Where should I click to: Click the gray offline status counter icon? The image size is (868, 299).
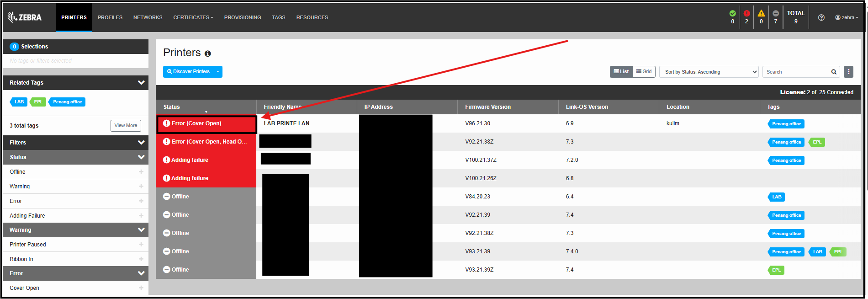pos(776,13)
